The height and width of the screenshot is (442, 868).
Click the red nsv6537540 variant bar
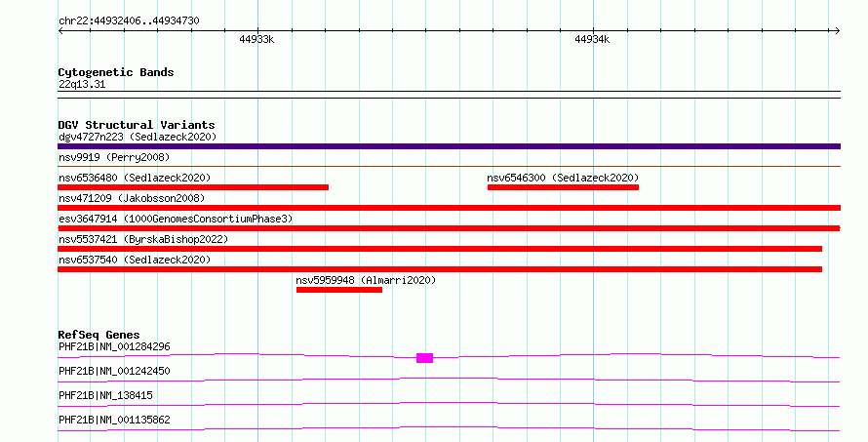[x=440, y=269]
